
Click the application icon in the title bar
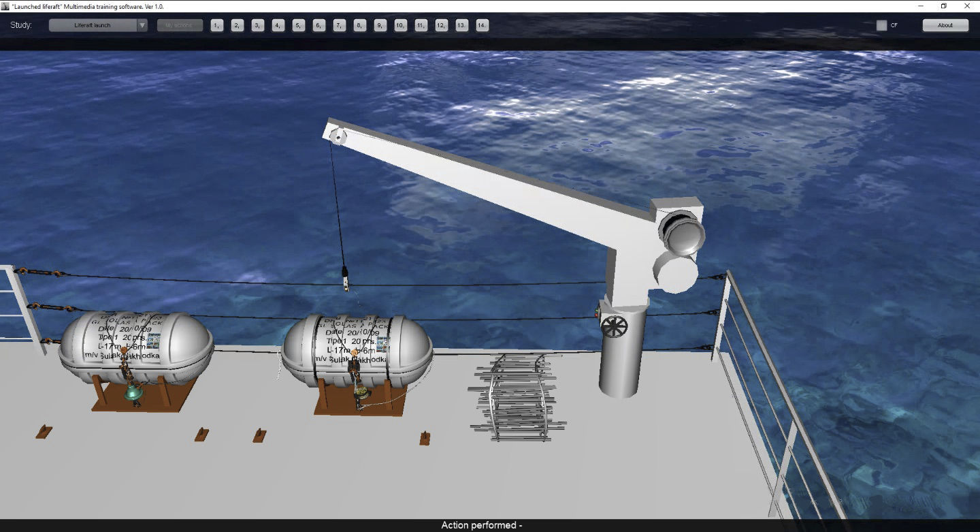6,5
